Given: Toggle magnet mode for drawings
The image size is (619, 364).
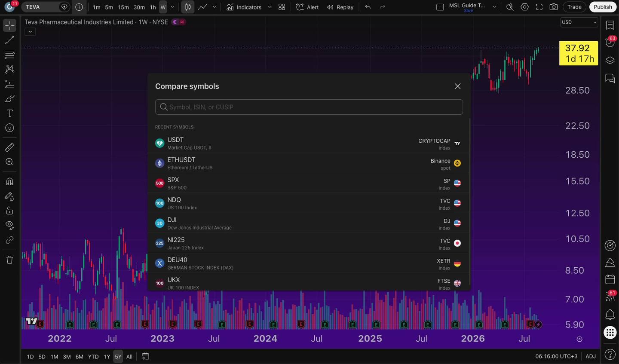Looking at the screenshot, I should coord(9,181).
